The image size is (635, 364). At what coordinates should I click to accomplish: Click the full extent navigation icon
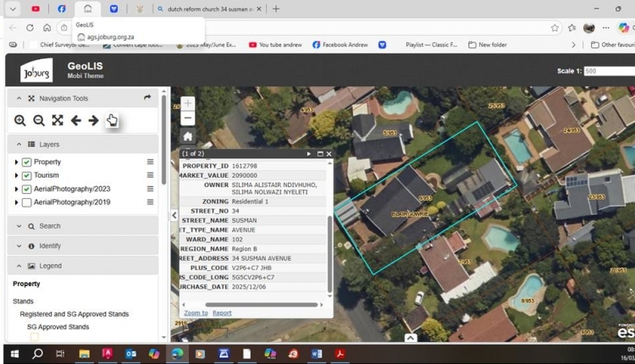58,120
